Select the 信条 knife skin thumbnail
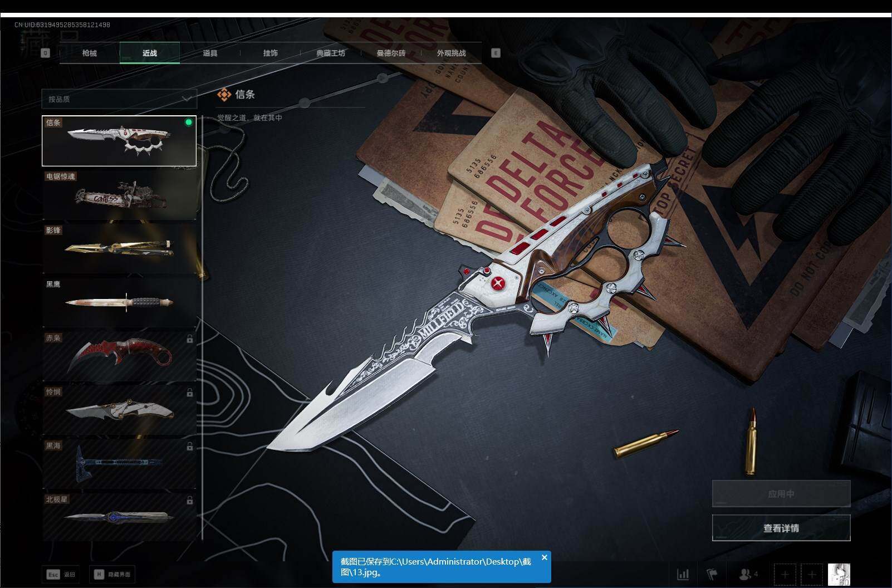The width and height of the screenshot is (892, 588). point(119,141)
